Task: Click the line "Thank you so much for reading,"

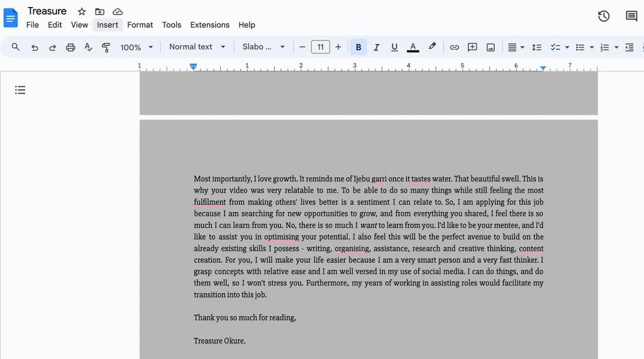Action: pyautogui.click(x=245, y=318)
